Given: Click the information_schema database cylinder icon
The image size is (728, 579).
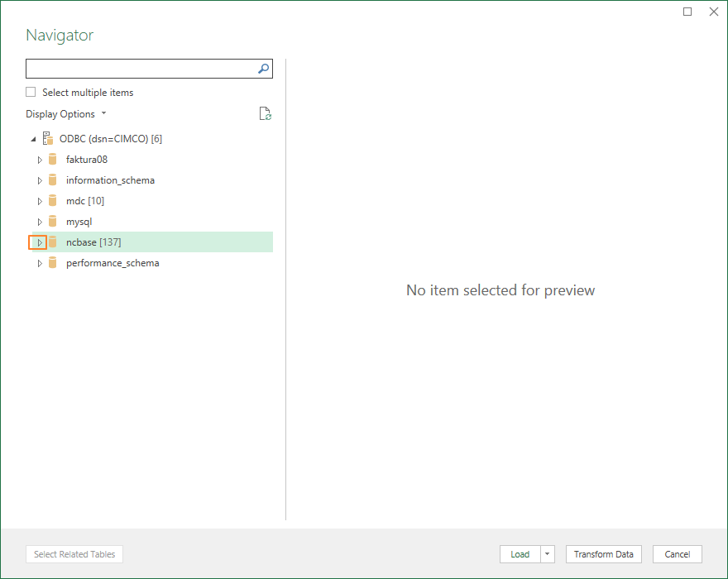Looking at the screenshot, I should (x=52, y=180).
